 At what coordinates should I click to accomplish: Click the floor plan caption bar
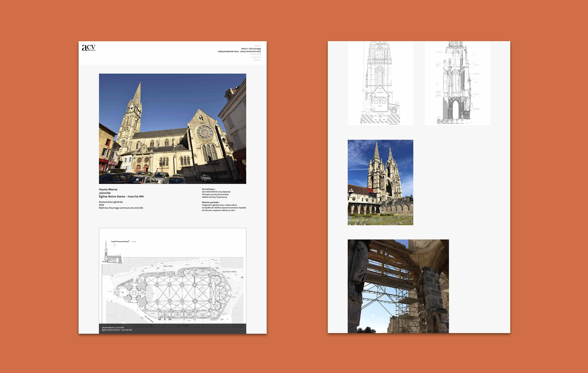172,329
